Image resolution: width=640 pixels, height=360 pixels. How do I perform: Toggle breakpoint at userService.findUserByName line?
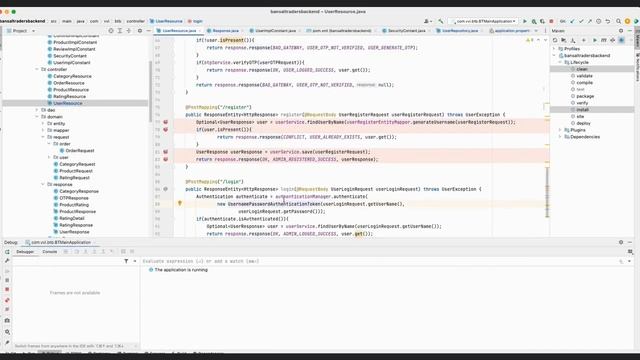[x=166, y=122]
